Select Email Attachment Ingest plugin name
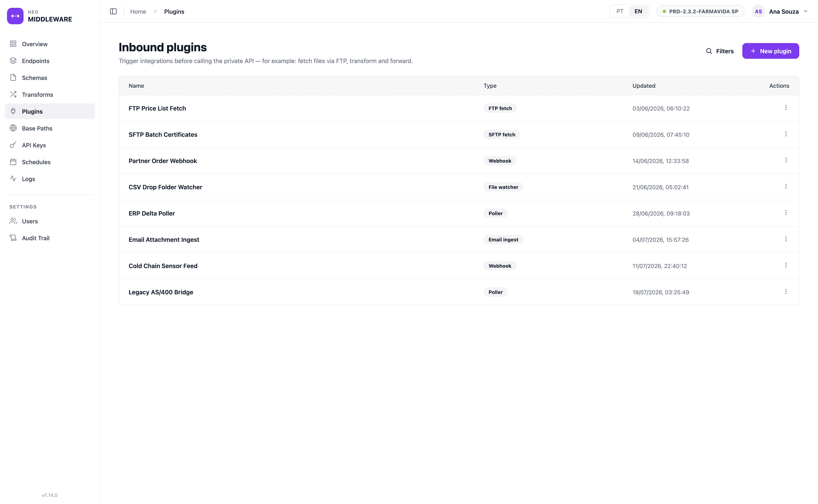 [x=164, y=239]
